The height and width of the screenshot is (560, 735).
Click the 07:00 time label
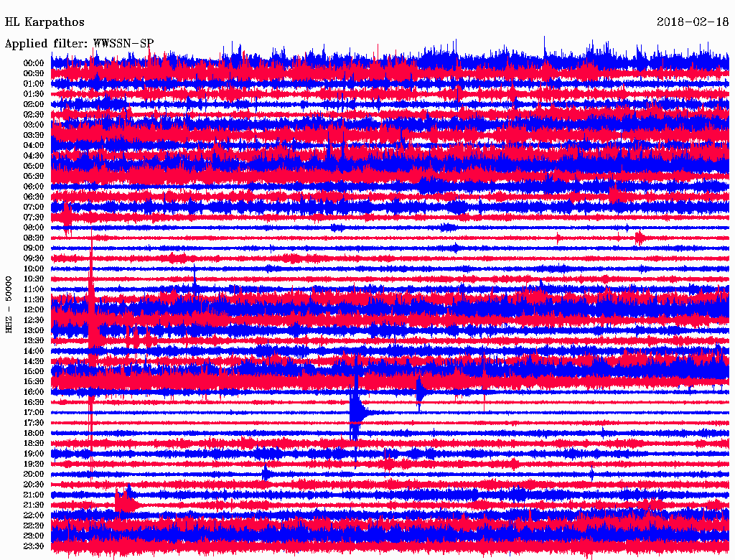34,207
